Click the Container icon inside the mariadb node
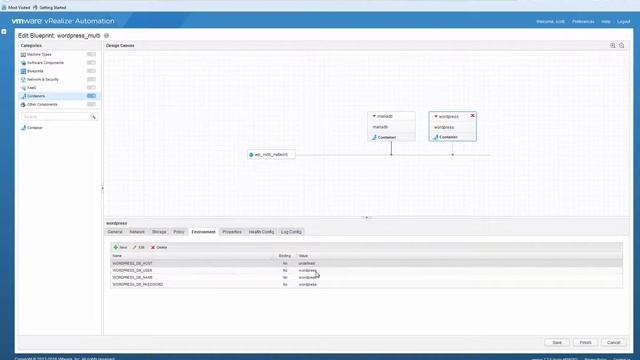The width and height of the screenshot is (640, 360). [374, 137]
